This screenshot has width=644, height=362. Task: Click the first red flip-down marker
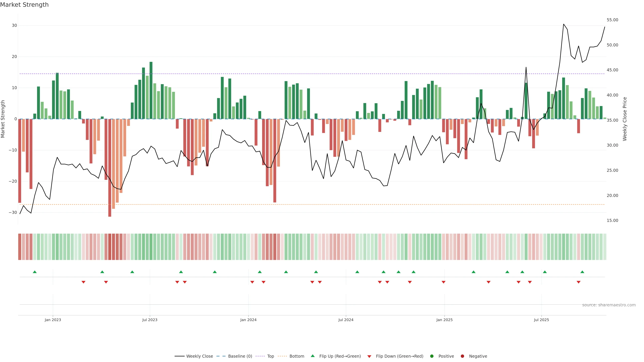pyautogui.click(x=84, y=282)
